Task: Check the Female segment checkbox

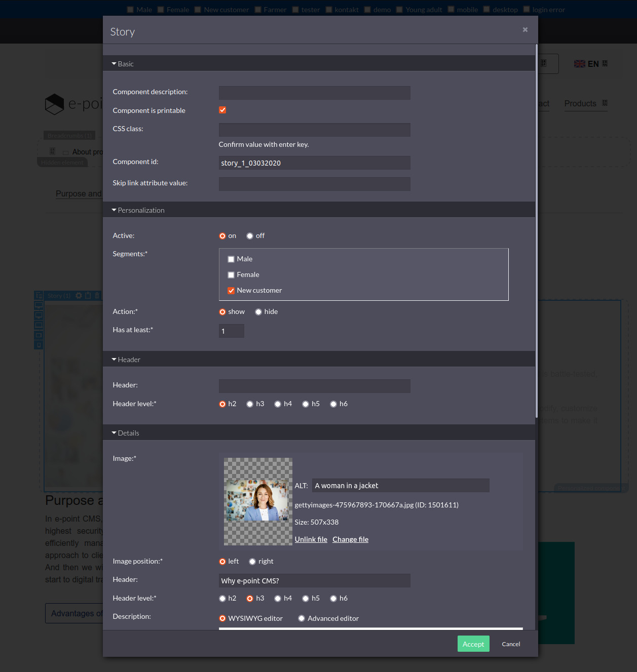Action: click(231, 274)
